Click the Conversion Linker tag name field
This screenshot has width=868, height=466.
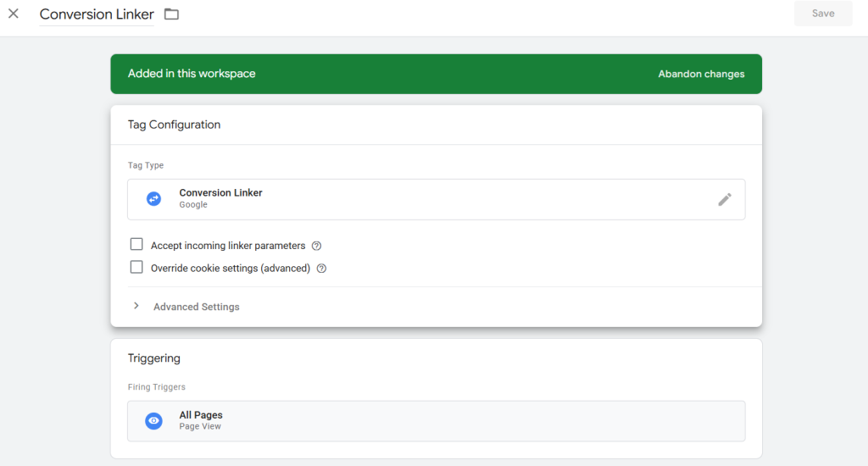tap(97, 14)
